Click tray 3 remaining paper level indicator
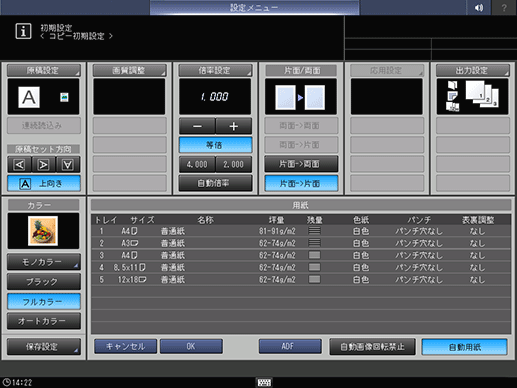The image size is (517, 388). pyautogui.click(x=314, y=255)
